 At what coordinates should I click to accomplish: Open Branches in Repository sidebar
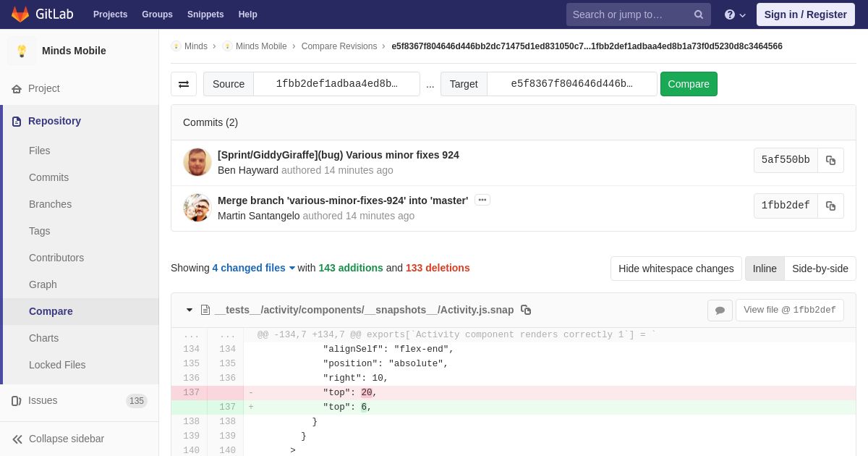[x=50, y=204]
